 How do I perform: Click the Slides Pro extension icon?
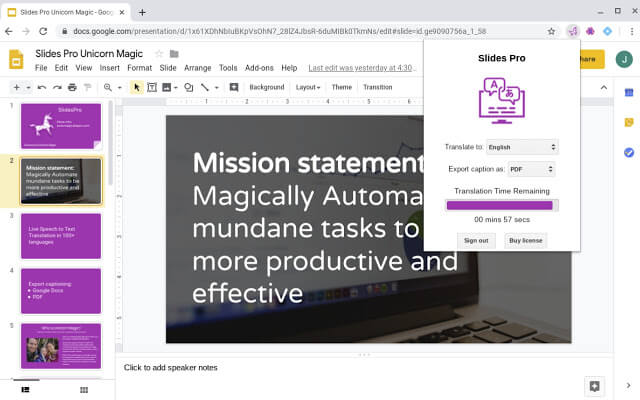coord(573,31)
